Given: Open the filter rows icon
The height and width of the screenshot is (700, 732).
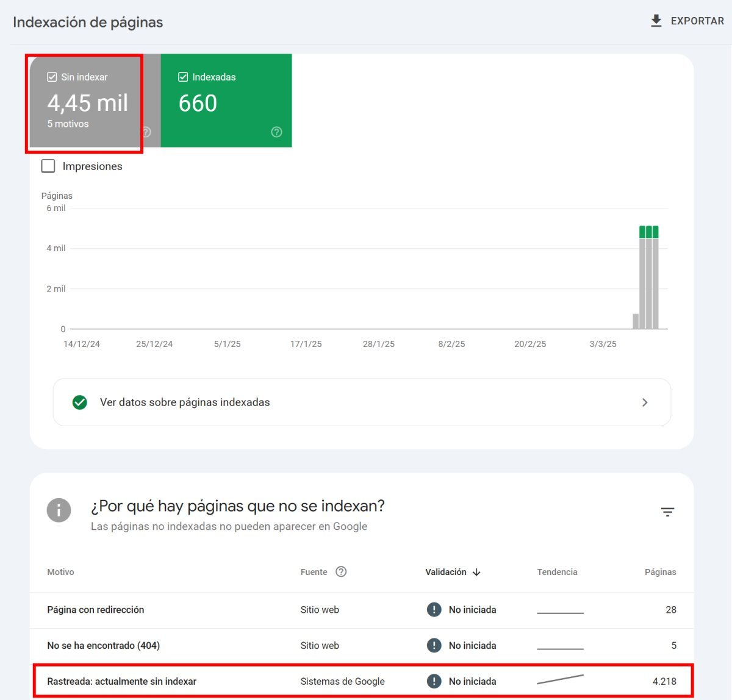Looking at the screenshot, I should (x=668, y=512).
